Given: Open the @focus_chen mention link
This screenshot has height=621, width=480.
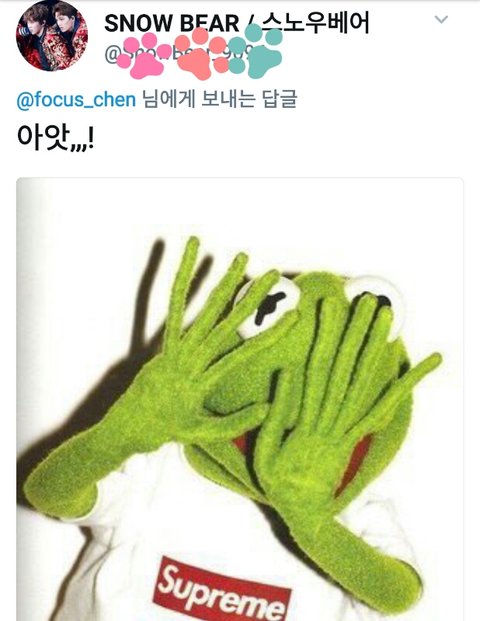Looking at the screenshot, I should click(x=76, y=99).
